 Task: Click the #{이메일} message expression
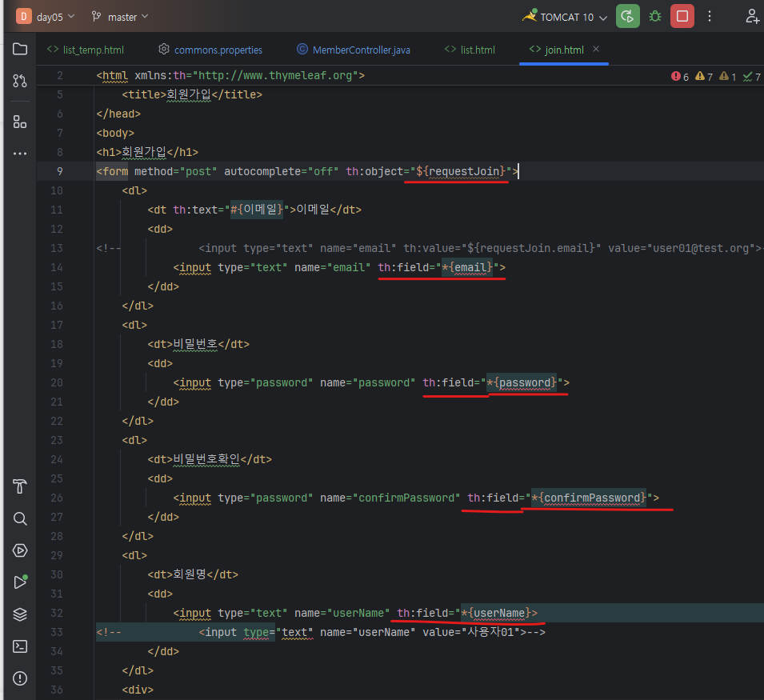[x=256, y=210]
